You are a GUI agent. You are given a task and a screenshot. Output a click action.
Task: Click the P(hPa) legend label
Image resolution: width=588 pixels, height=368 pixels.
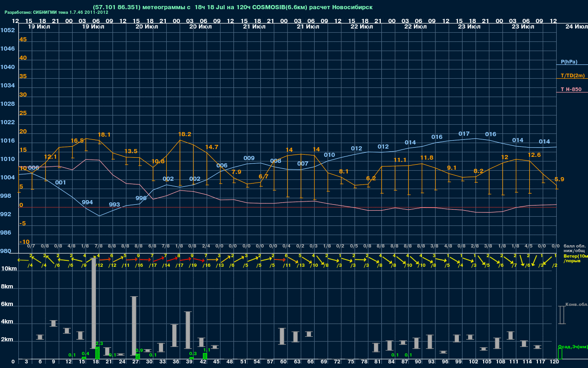click(x=569, y=62)
